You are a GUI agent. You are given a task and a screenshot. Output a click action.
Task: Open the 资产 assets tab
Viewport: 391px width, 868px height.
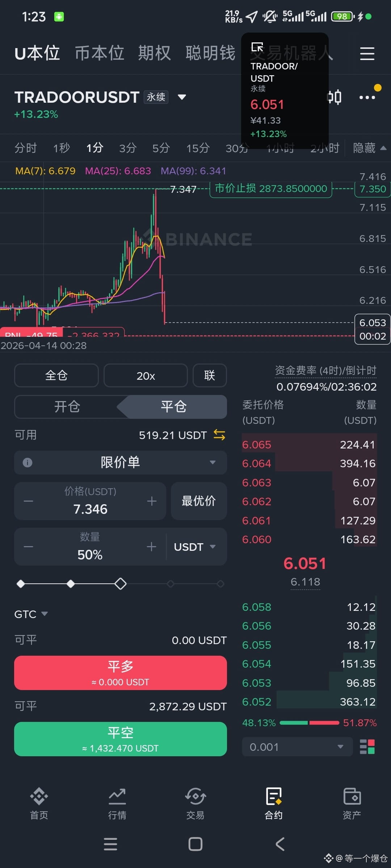coord(352,804)
